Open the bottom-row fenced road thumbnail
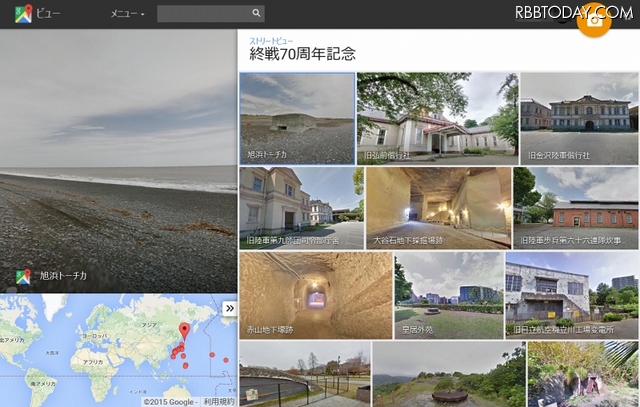The image size is (640, 407). pos(305,374)
